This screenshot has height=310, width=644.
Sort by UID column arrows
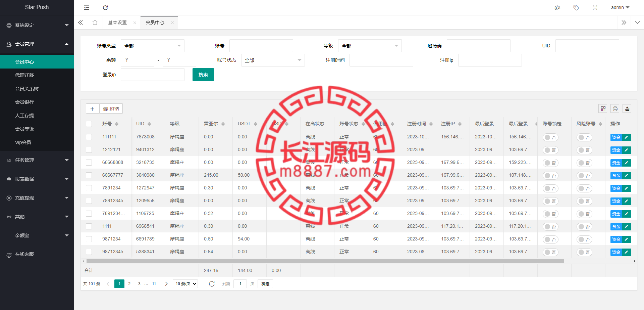(149, 124)
